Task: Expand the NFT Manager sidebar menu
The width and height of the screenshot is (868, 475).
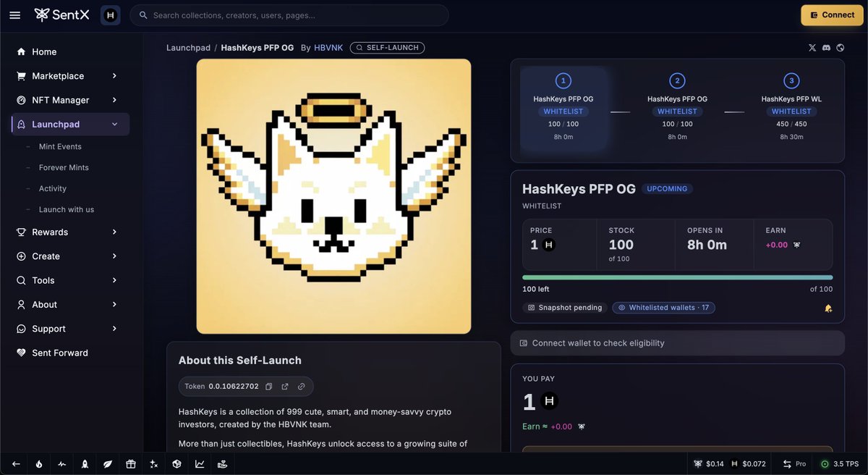Action: [70, 100]
